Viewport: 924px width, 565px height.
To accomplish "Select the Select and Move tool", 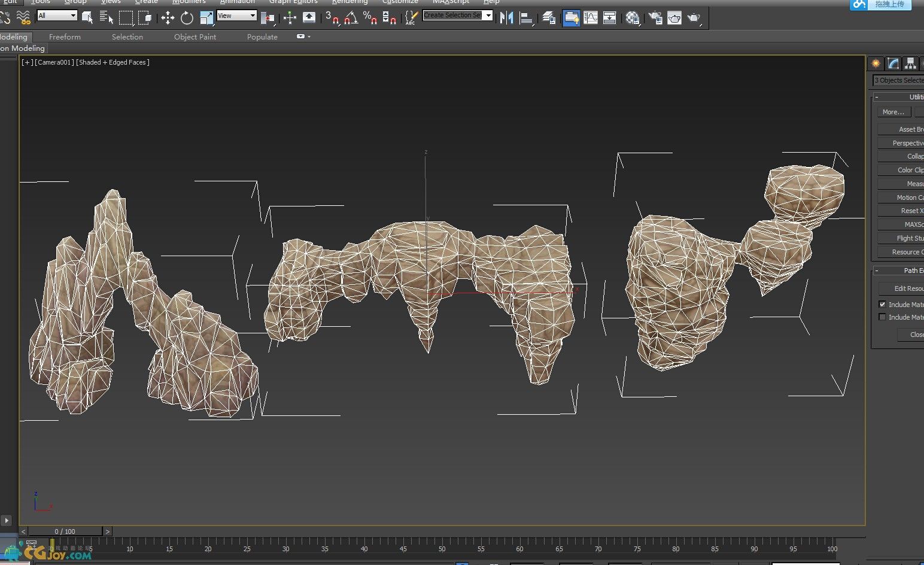I will (x=168, y=17).
